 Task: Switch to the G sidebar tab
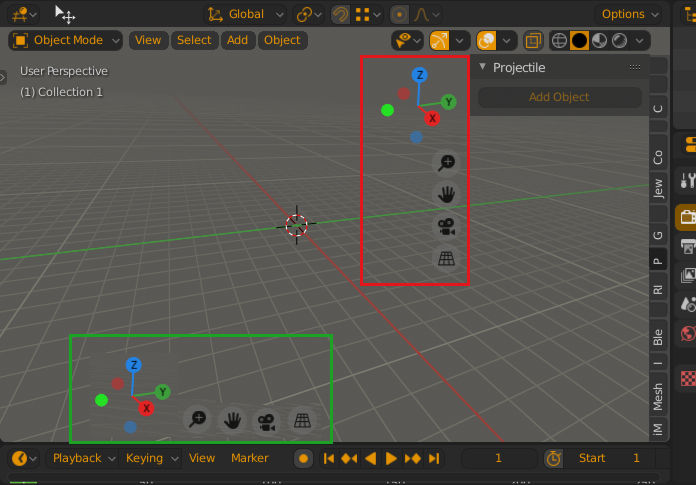(658, 235)
